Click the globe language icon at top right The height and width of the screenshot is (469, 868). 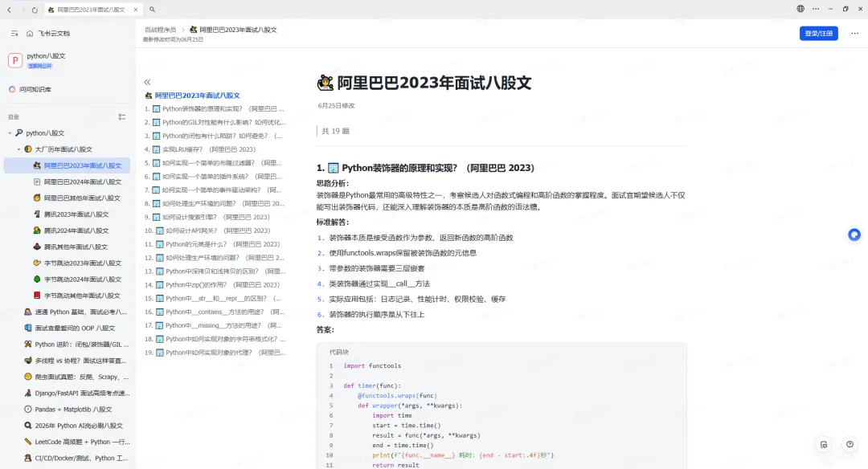click(x=800, y=9)
